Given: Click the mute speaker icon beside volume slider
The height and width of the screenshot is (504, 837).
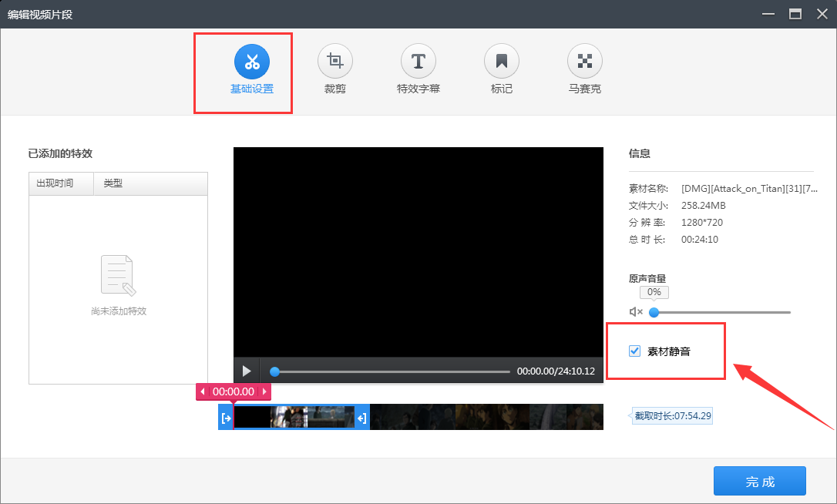Looking at the screenshot, I should point(636,311).
